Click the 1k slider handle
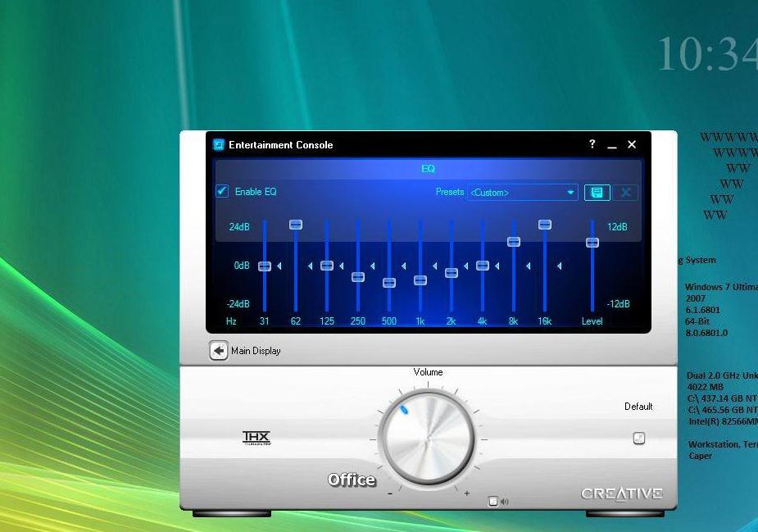Viewport: 758px width, 532px height. [x=420, y=280]
